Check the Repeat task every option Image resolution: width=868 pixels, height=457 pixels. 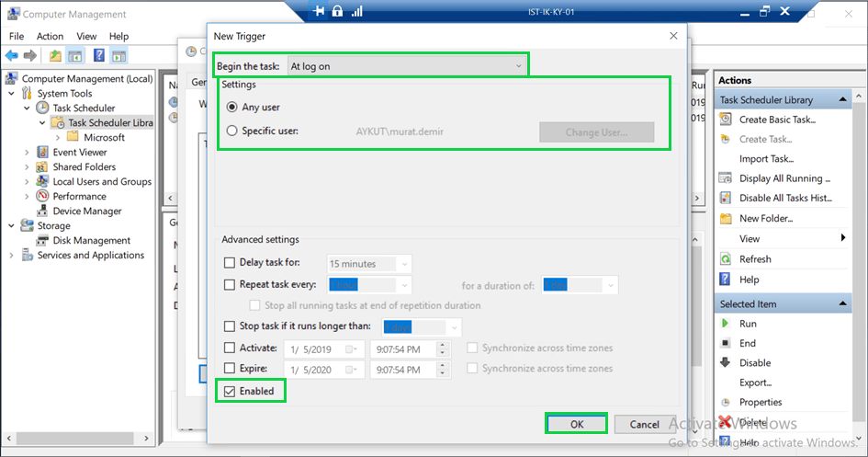[x=230, y=285]
